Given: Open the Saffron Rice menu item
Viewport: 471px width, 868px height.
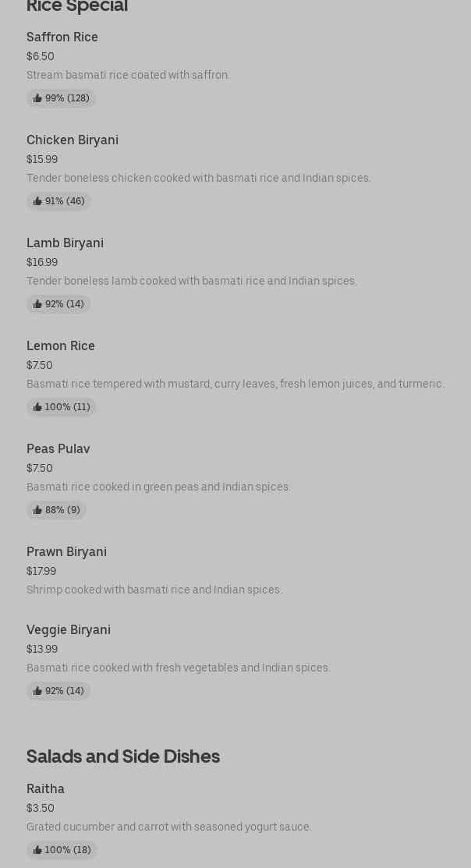Looking at the screenshot, I should [x=62, y=37].
